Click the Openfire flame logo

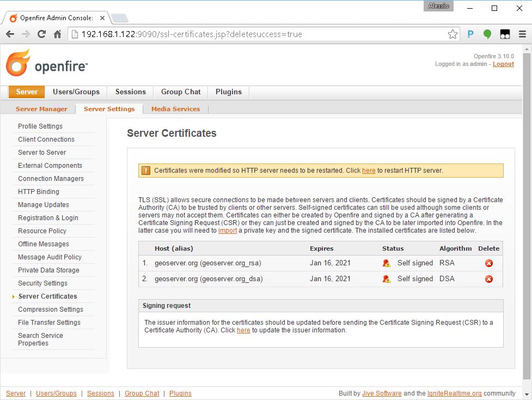click(18, 63)
